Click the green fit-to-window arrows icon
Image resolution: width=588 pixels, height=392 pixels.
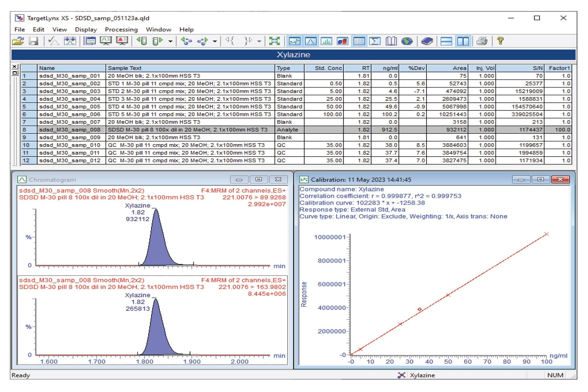(274, 41)
